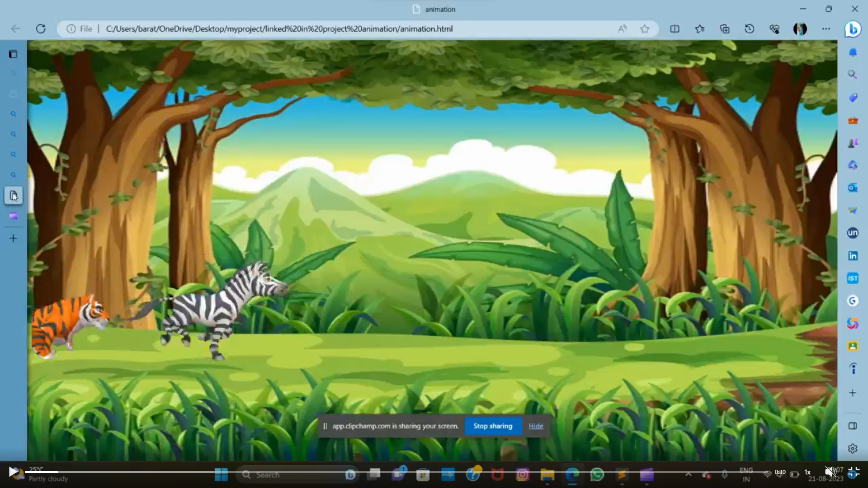This screenshot has width=868, height=488.
Task: Open the yellow contact-card shortcut in the sidebar
Action: (853, 346)
